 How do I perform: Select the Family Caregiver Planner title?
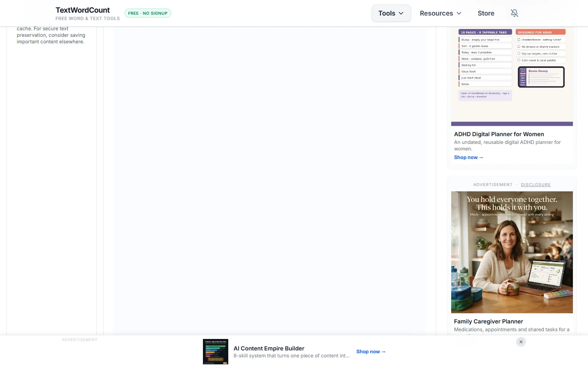pos(488,321)
